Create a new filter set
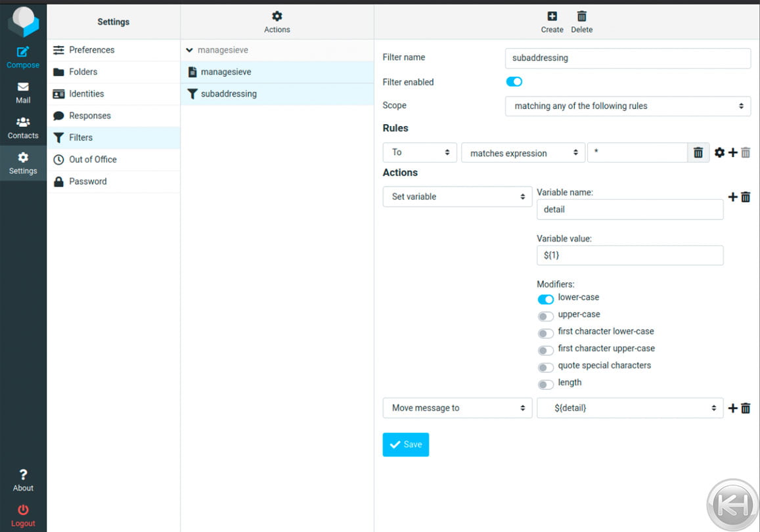Screen dimensions: 760x532 (552, 20)
